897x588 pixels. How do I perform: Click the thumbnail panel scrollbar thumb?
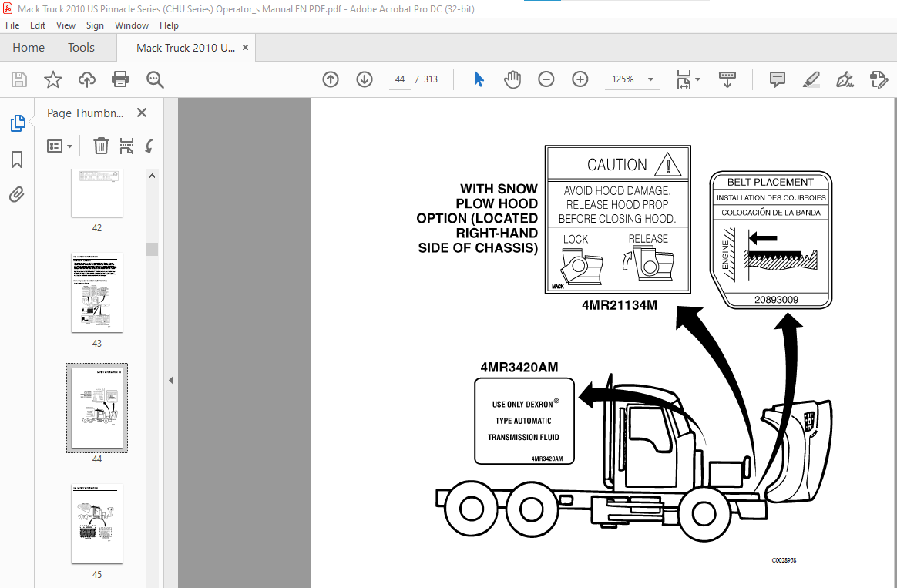click(x=152, y=249)
